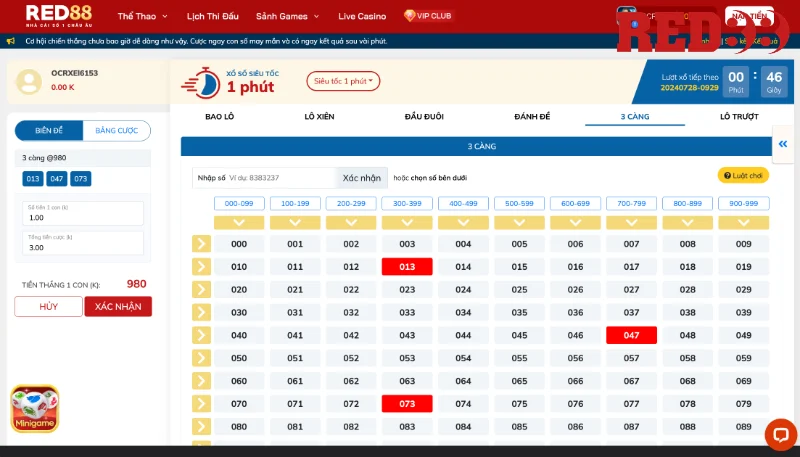
Task: Select column arrow under 200-299
Action: pyautogui.click(x=351, y=222)
